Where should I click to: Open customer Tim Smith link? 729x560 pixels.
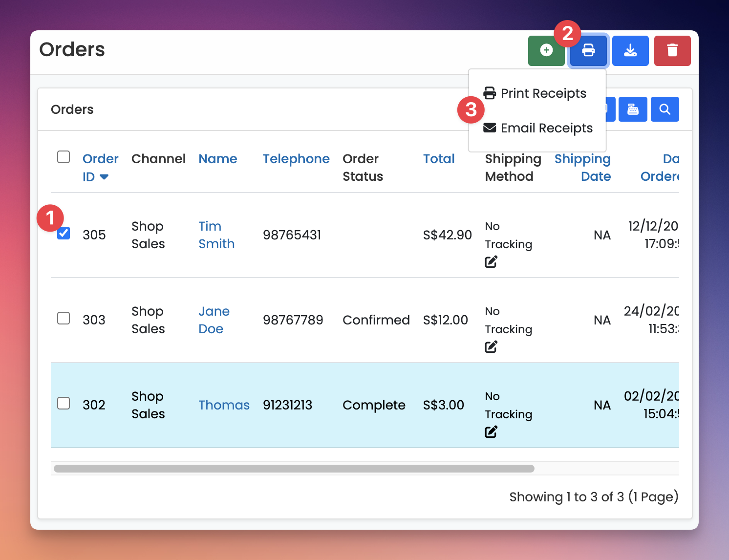point(216,235)
